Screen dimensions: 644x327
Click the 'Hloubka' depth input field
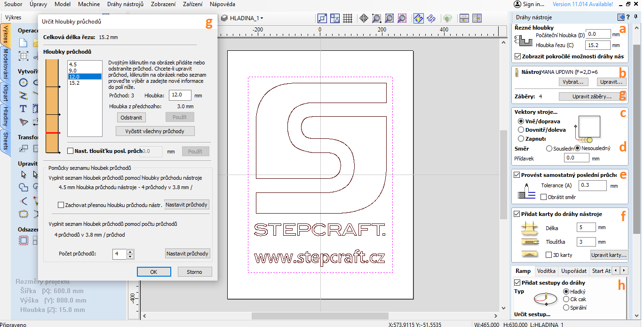180,95
